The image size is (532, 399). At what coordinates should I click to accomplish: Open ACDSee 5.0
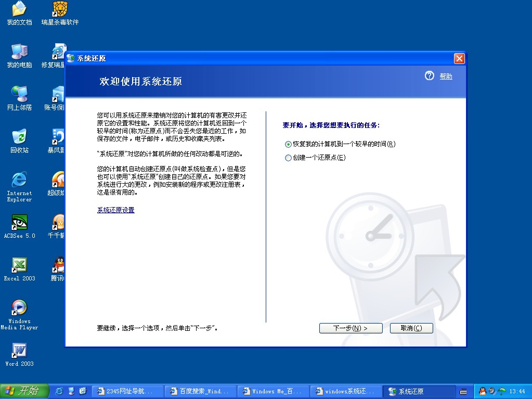click(x=19, y=223)
